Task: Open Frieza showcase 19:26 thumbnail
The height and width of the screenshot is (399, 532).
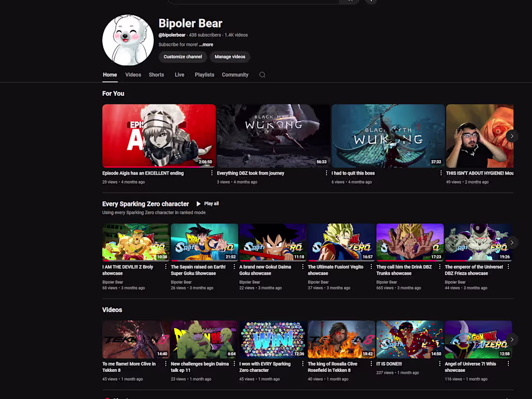Action: click(x=478, y=242)
